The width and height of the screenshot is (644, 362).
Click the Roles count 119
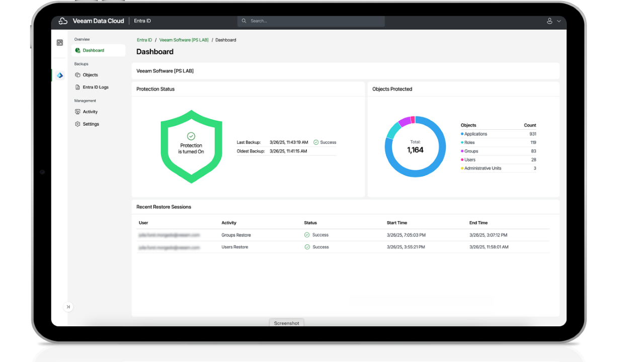[533, 143]
